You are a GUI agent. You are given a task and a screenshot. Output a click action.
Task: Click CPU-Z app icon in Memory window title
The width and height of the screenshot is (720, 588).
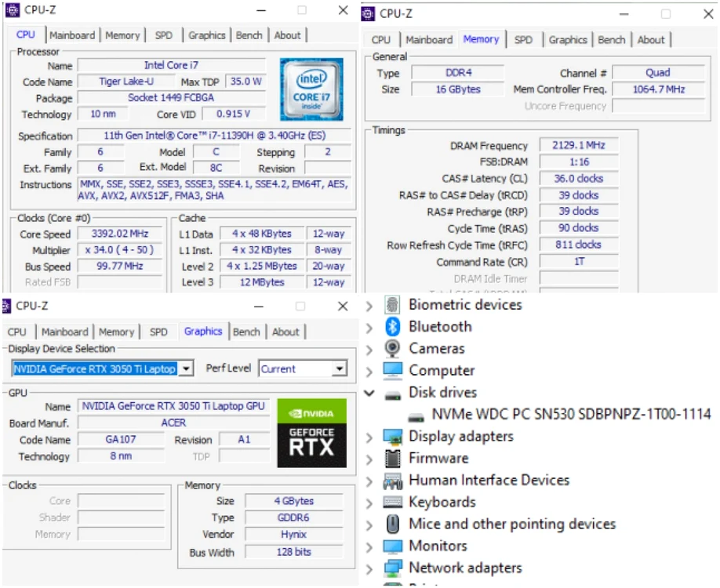click(x=368, y=14)
